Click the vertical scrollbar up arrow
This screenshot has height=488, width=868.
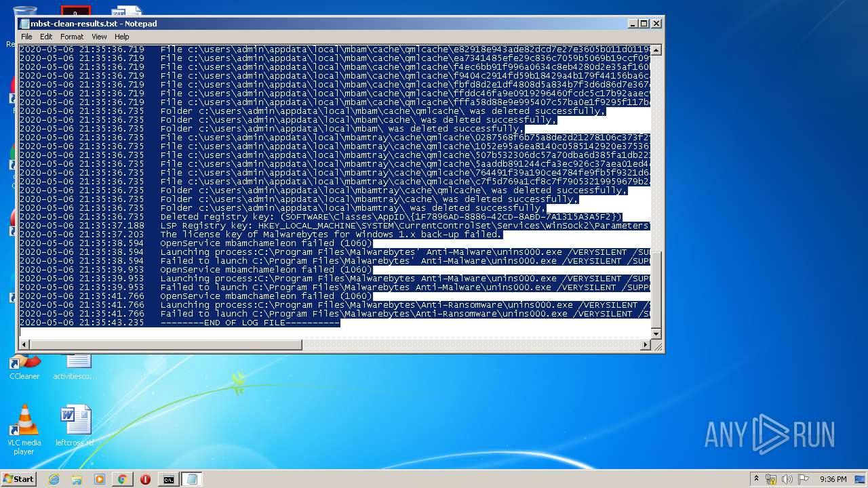point(656,50)
